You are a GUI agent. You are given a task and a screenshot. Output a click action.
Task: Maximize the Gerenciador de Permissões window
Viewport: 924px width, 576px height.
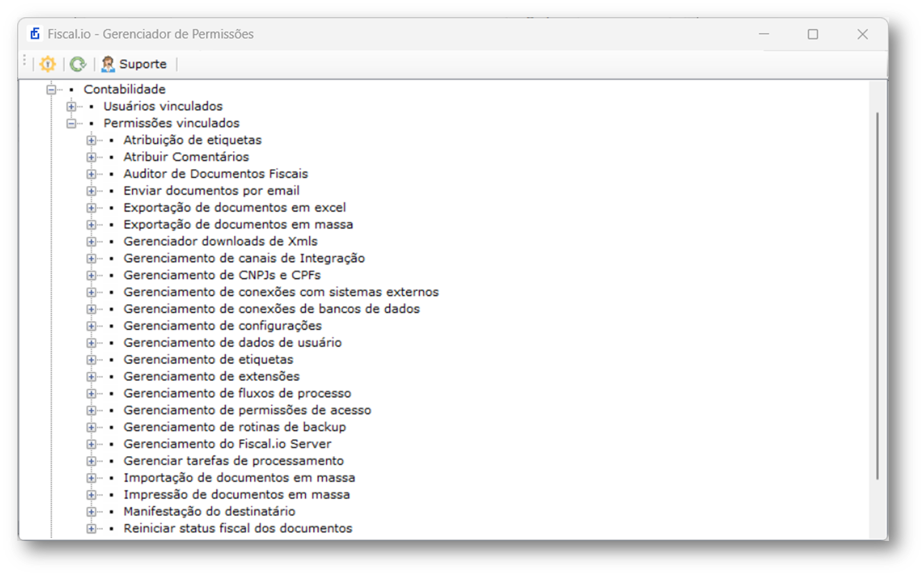pyautogui.click(x=813, y=34)
